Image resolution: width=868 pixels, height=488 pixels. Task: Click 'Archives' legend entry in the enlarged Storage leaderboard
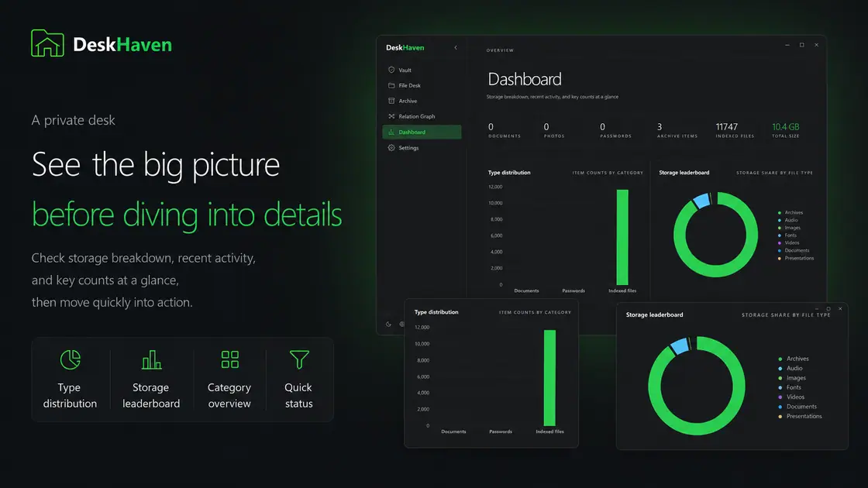(794, 359)
